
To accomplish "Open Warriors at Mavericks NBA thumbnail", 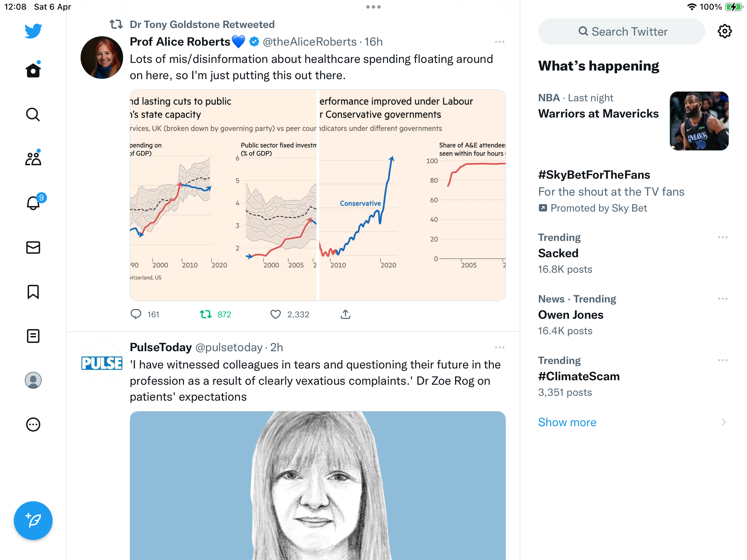I will point(699,121).
